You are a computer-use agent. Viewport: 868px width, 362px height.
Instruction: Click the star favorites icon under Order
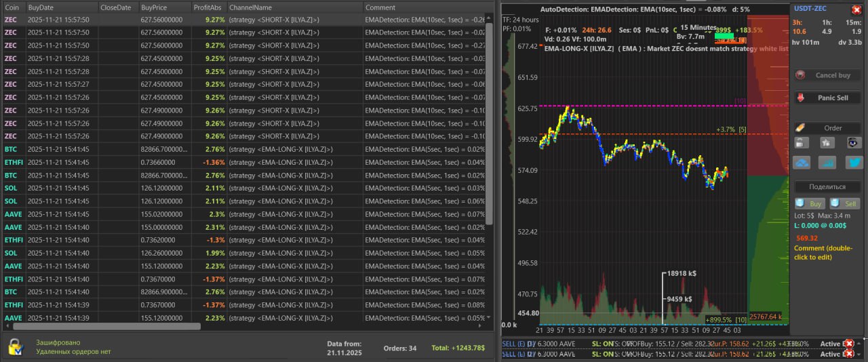tap(827, 142)
